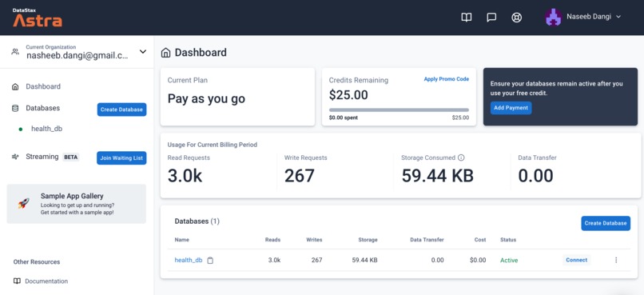Viewport: 644px width, 295px height.
Task: Select health_db in the sidebar
Action: pyautogui.click(x=47, y=129)
